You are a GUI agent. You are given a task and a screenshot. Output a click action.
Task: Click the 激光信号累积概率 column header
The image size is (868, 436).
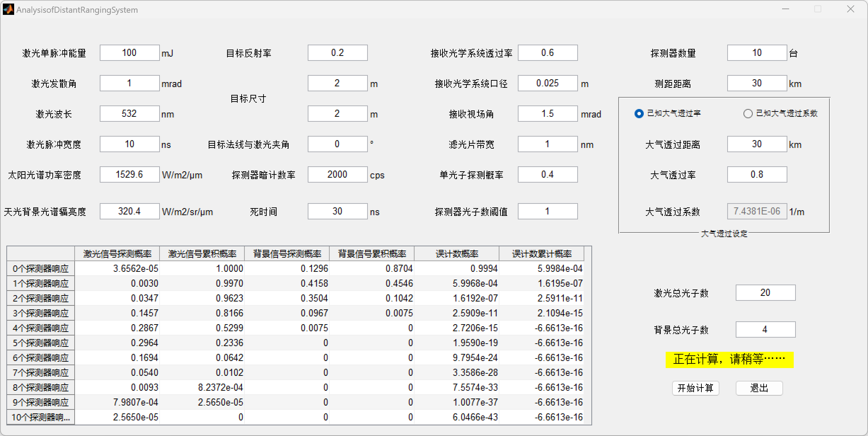[202, 254]
